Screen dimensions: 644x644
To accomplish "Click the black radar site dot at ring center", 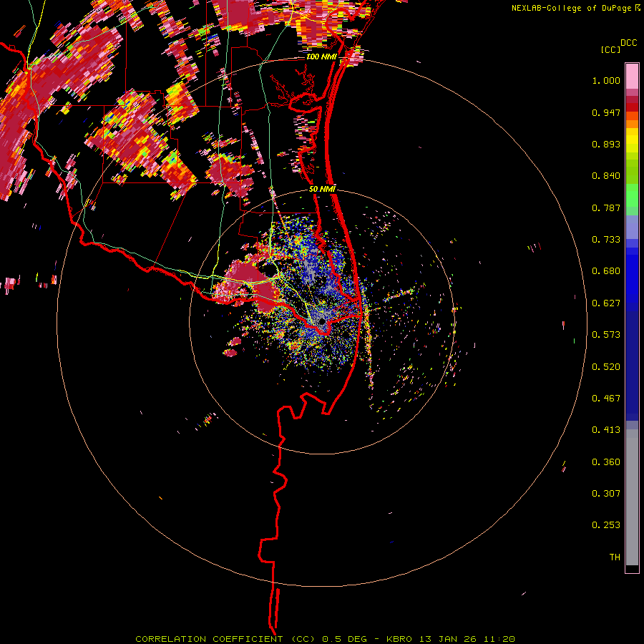I will (322, 321).
